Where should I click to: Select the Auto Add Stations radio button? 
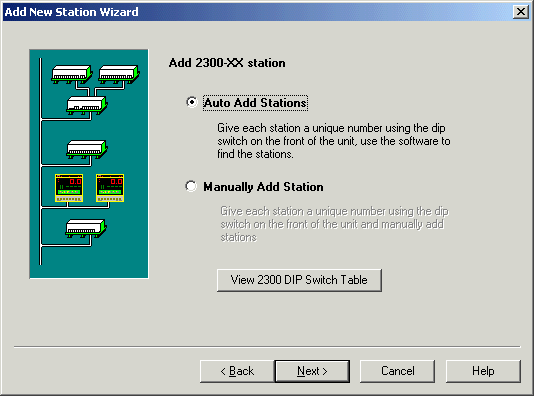[192, 102]
